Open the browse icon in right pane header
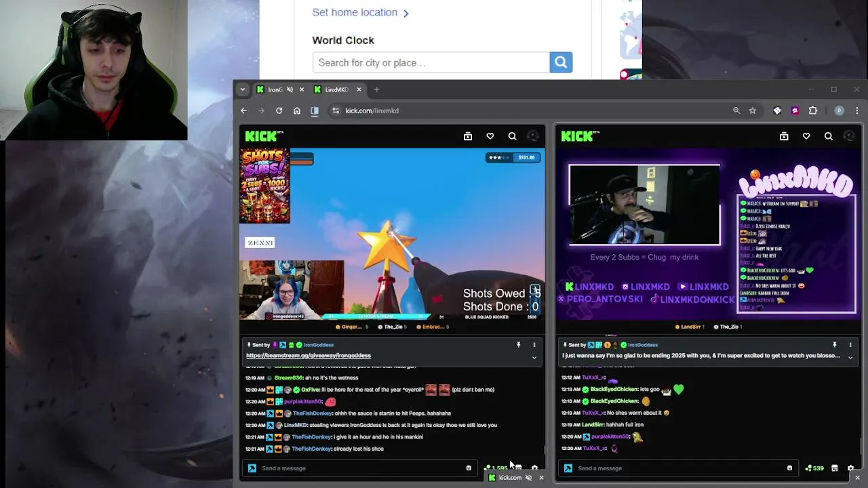 [x=784, y=136]
